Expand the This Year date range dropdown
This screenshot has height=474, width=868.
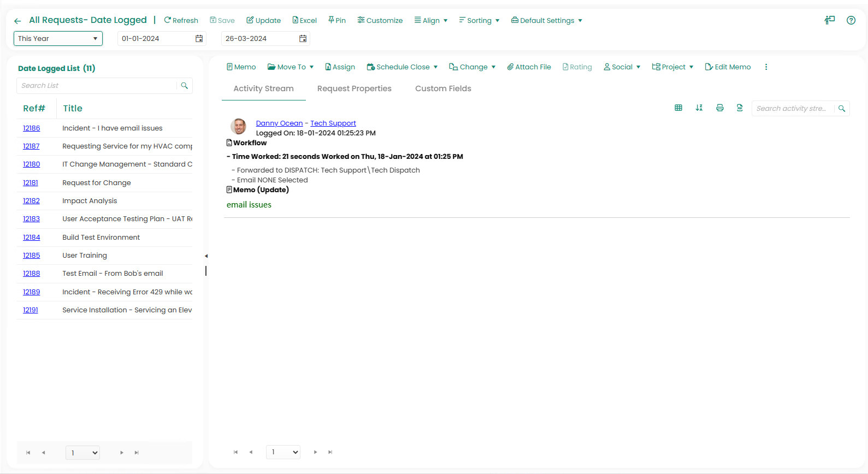pyautogui.click(x=58, y=39)
